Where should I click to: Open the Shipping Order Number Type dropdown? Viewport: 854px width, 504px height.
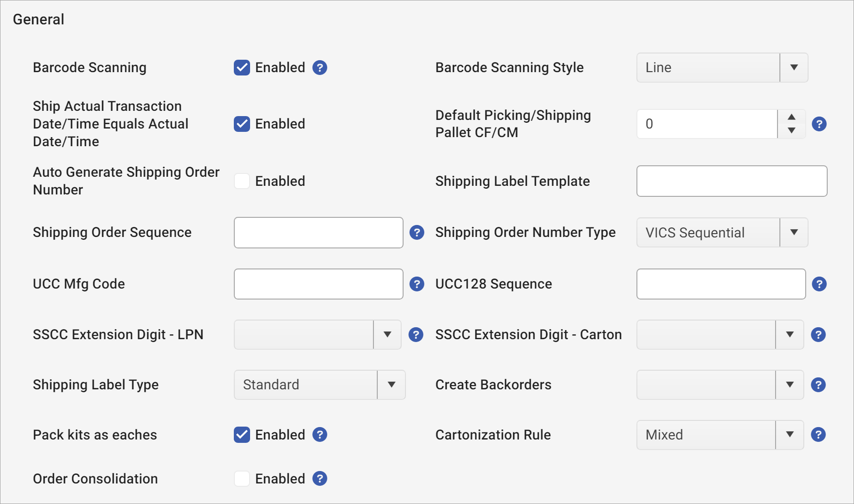tap(793, 233)
